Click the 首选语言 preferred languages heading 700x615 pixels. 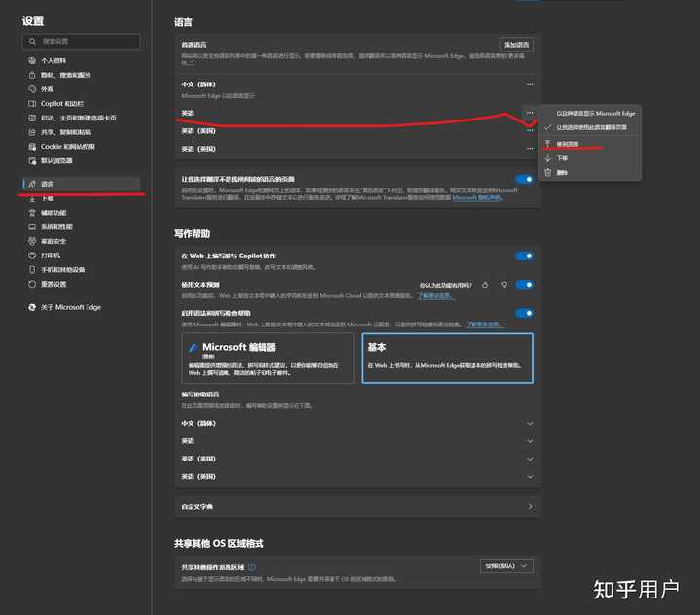point(193,45)
